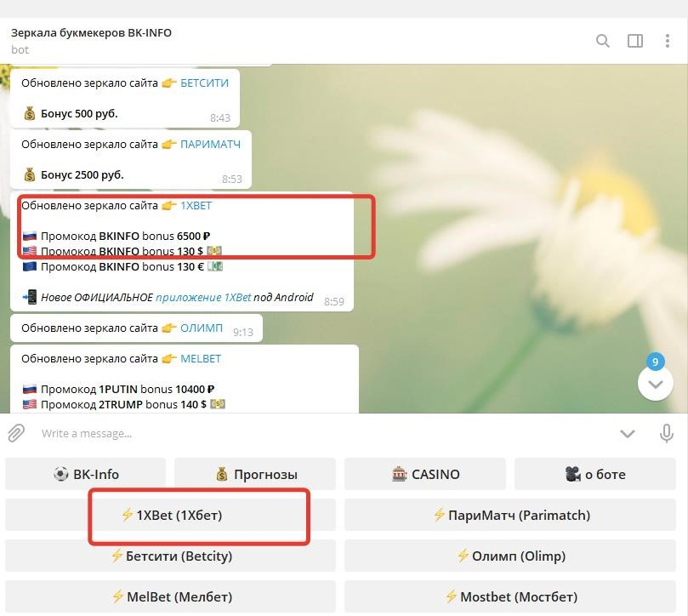The height and width of the screenshot is (616, 688).
Task: Follow the приложение 1XBet Android link
Action: point(203,297)
